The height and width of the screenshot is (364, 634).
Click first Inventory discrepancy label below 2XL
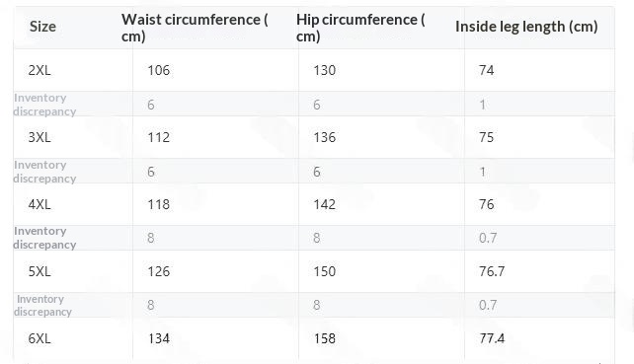pos(44,105)
